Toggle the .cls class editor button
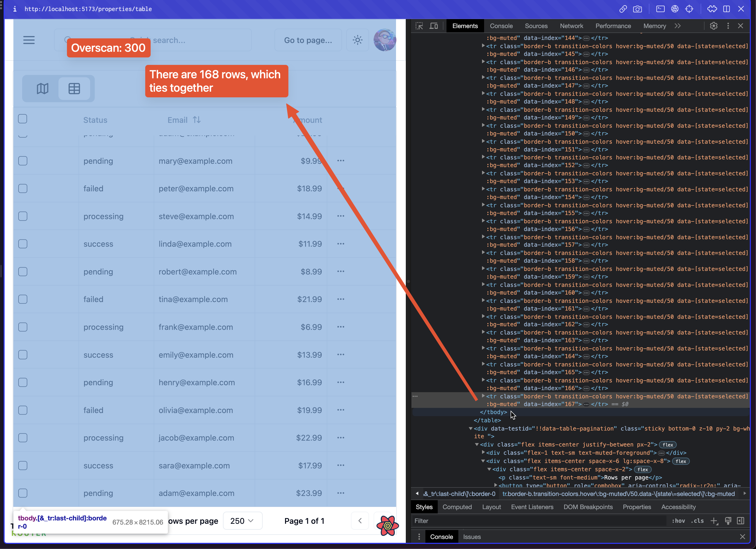 [697, 521]
